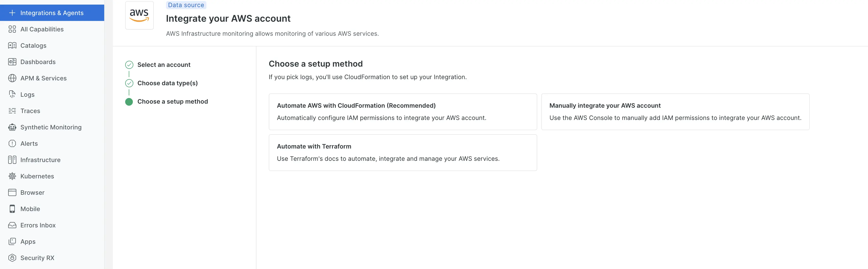Click the Browser window icon
868x269 pixels.
tap(12, 193)
